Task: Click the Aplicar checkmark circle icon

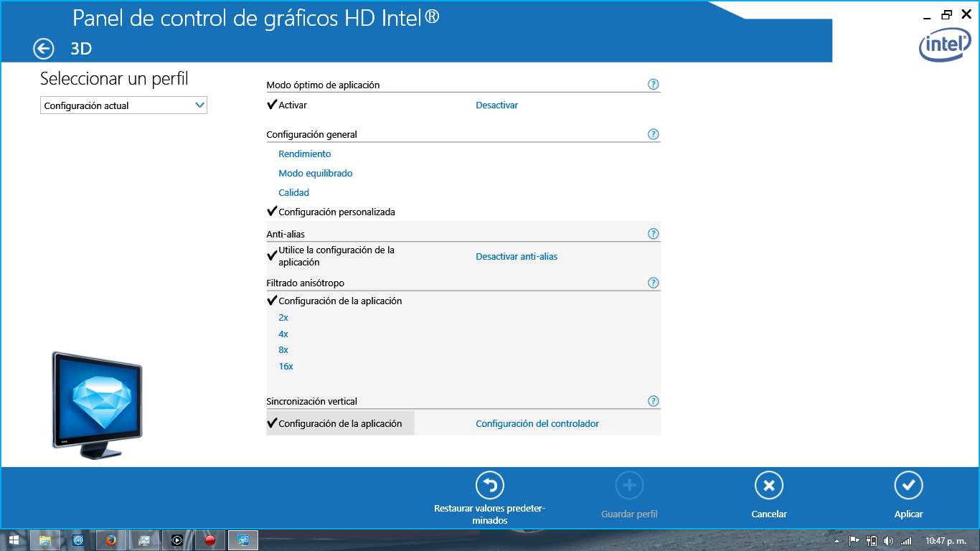Action: 908,486
